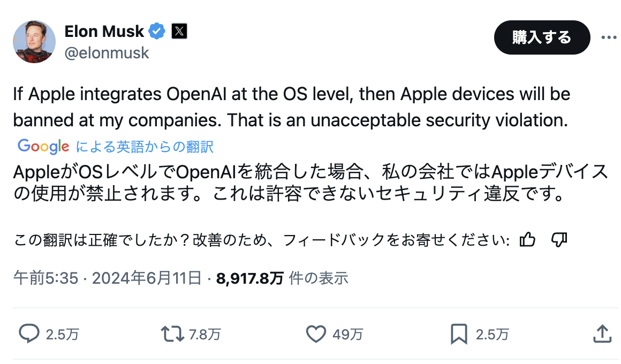Click the Google logo in translation line

click(x=43, y=147)
